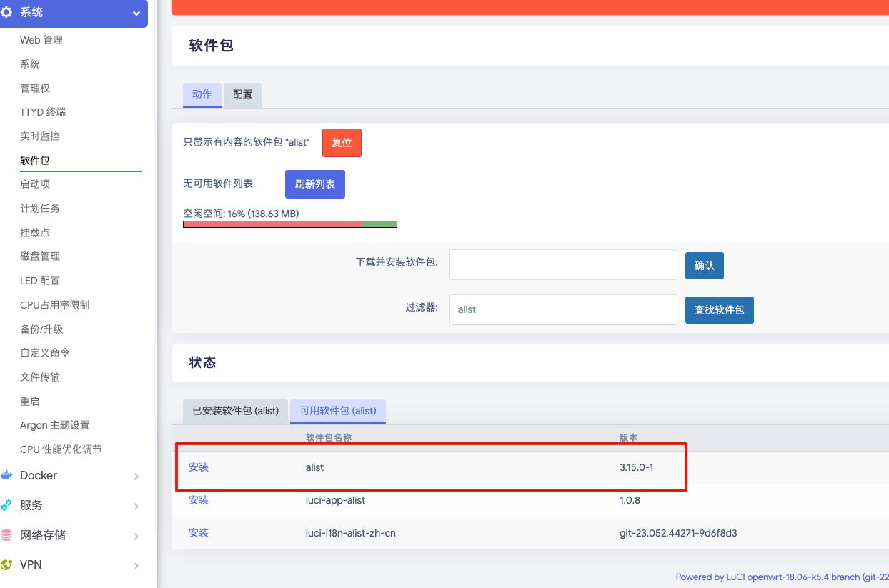Expand the 服务 sidebar section
Screen dimensions: 889x588
point(136,505)
